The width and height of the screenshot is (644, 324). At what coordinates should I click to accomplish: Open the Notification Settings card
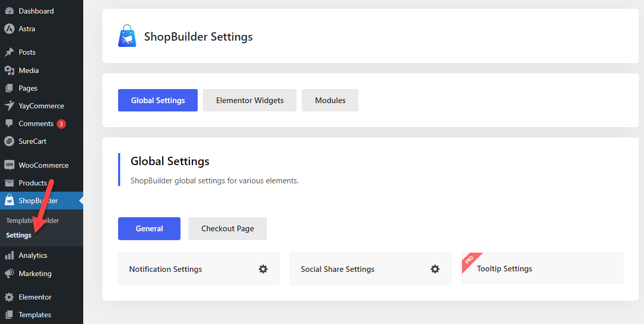tap(199, 269)
